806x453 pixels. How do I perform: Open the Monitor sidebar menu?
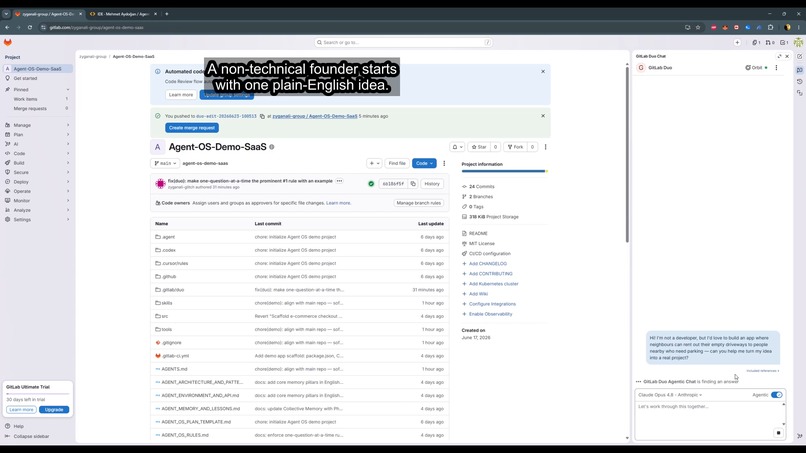tap(36, 201)
